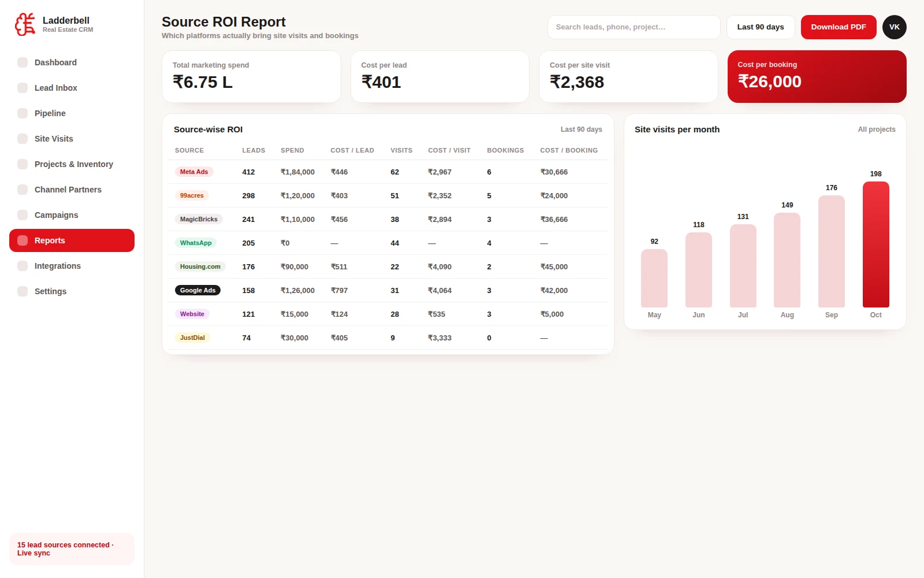
Task: Click the WhatsApp source tag
Action: pyautogui.click(x=196, y=243)
